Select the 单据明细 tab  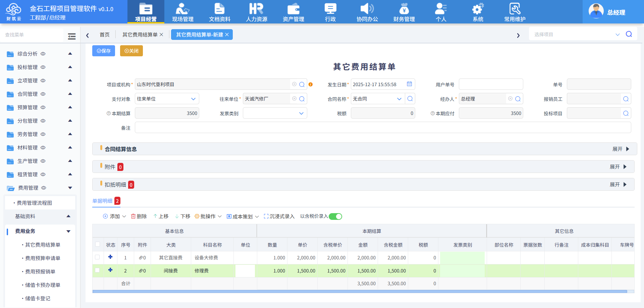[103, 201]
